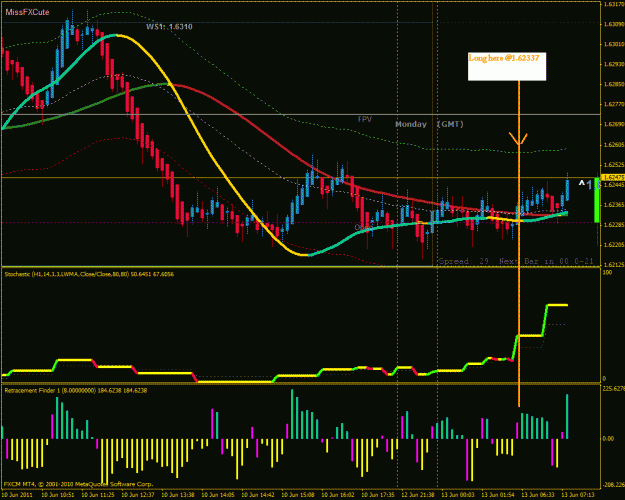Click price axis label 1.63170
The image size is (625, 500).
pyautogui.click(x=613, y=4)
